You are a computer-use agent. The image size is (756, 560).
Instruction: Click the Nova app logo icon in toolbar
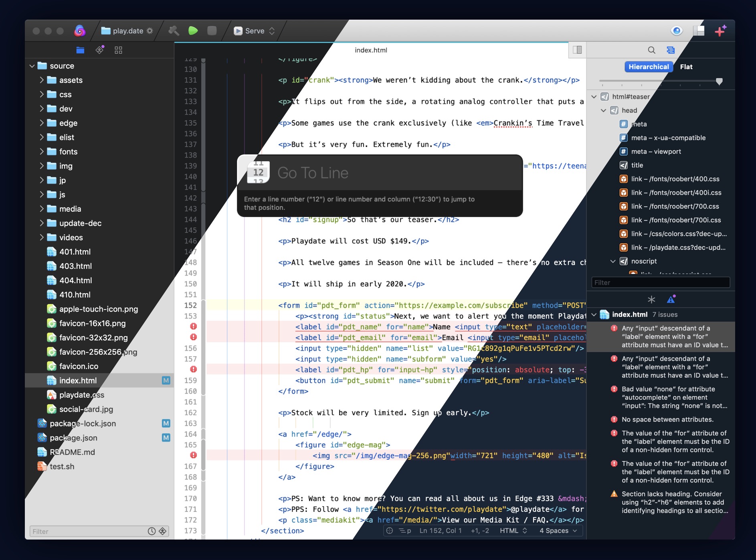tap(80, 30)
